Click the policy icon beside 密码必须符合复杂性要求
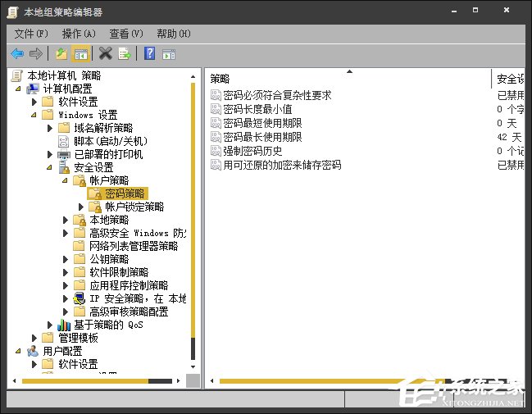The image size is (532, 414). pyautogui.click(x=216, y=95)
